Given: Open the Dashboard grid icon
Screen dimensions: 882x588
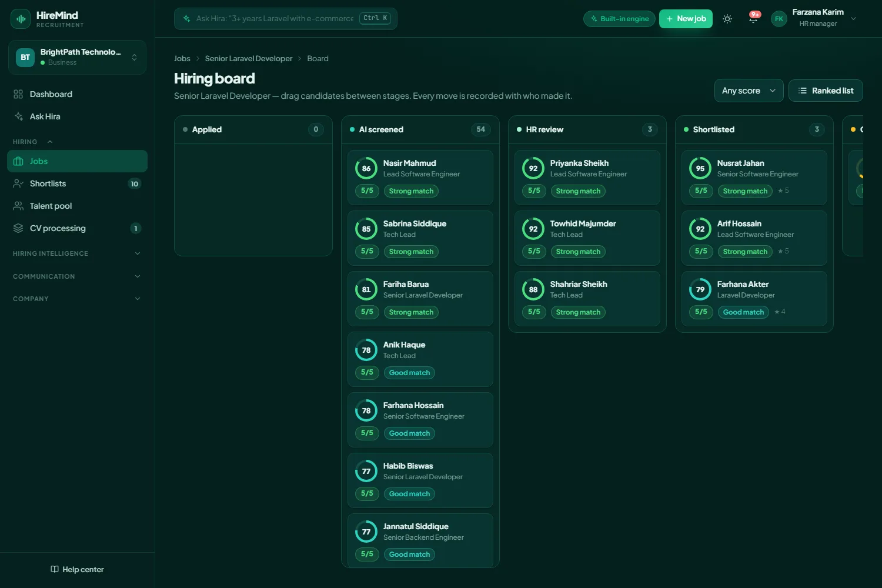Looking at the screenshot, I should point(18,94).
